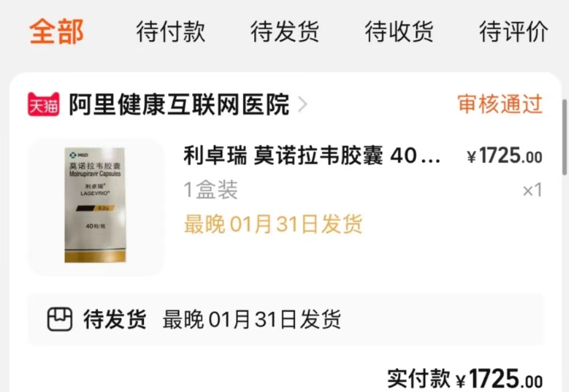
Task: Click the ×1 quantity indicator
Action: tap(533, 190)
